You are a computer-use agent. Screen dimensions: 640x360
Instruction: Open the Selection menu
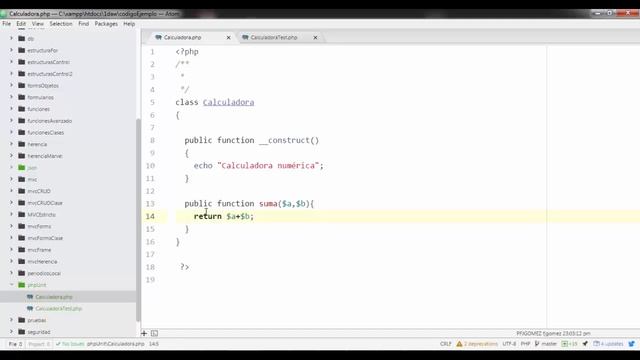click(x=61, y=24)
